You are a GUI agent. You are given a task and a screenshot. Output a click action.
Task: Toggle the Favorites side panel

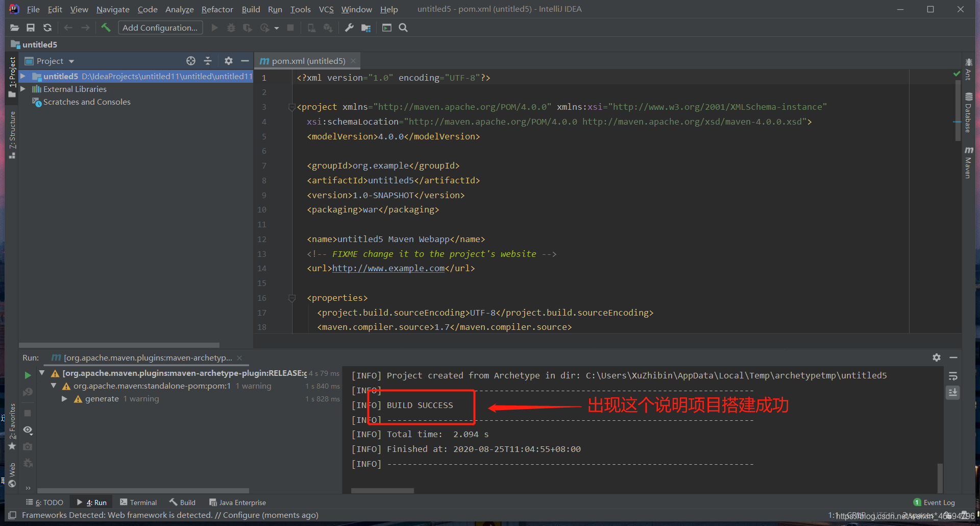12,426
